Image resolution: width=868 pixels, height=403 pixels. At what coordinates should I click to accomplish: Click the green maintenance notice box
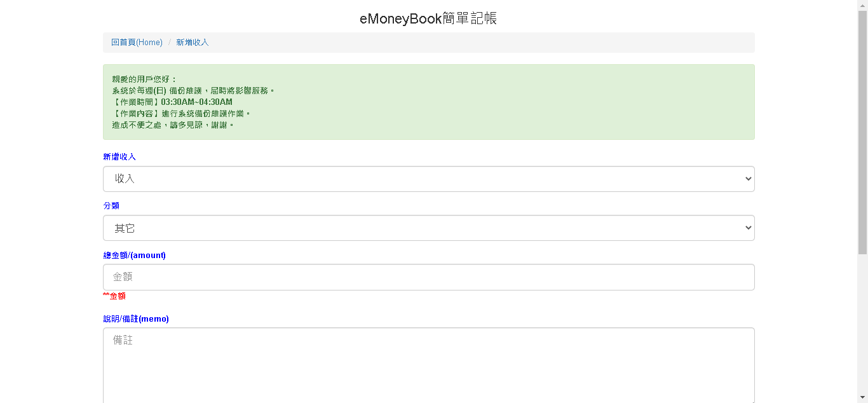[428, 102]
